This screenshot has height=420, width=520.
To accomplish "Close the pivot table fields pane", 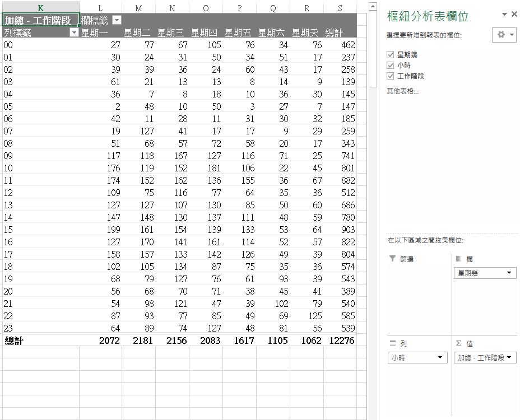I will click(514, 14).
